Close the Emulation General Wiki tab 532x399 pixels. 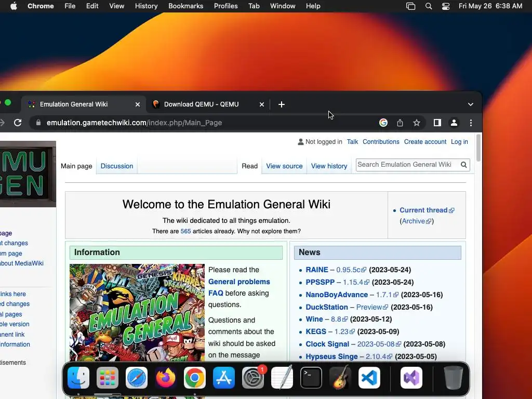137,104
